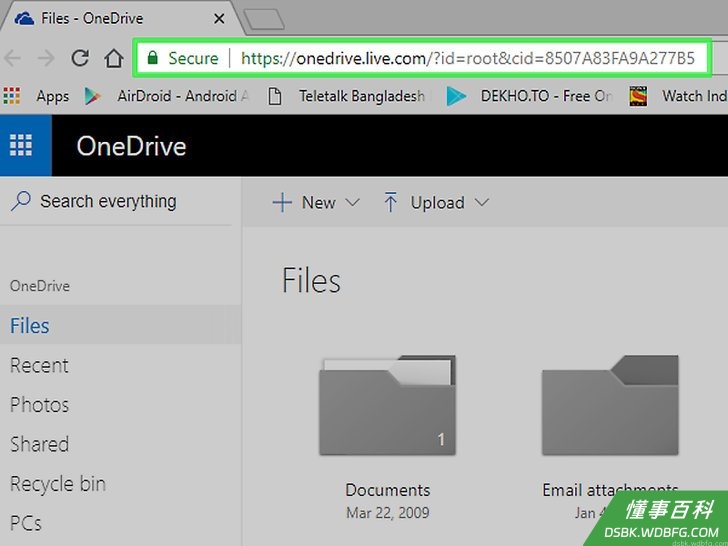Go forward with the browser forward arrow
728x546 pixels.
pyautogui.click(x=46, y=58)
